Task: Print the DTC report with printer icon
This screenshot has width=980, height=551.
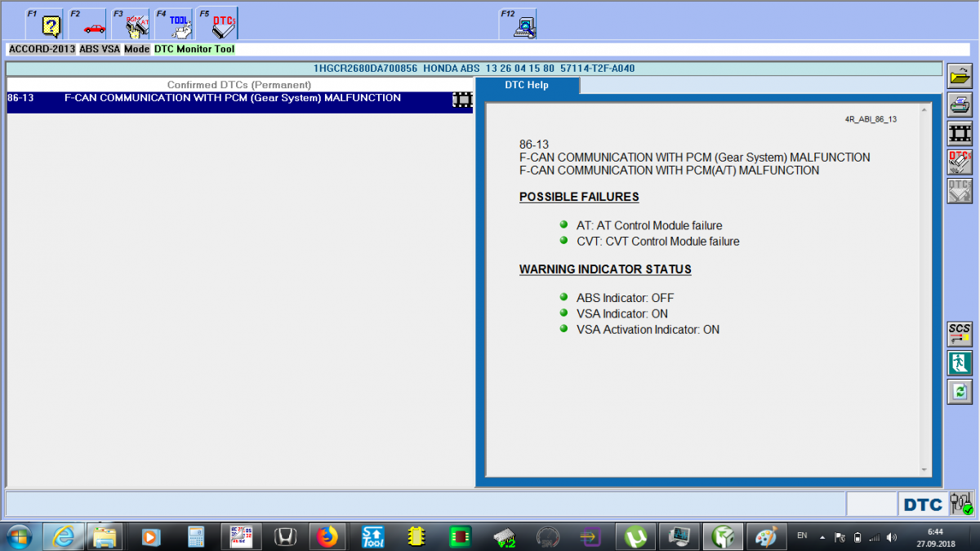Action: (960, 105)
